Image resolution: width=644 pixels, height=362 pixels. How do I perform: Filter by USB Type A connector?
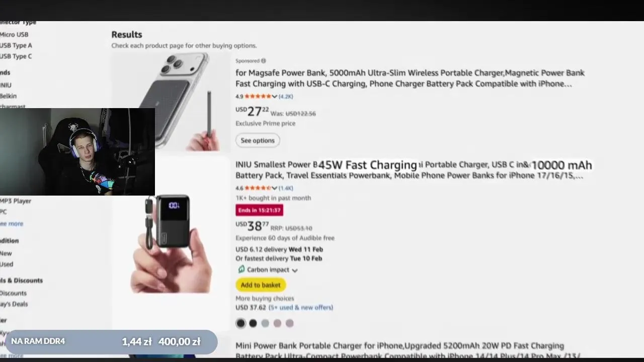[16, 45]
